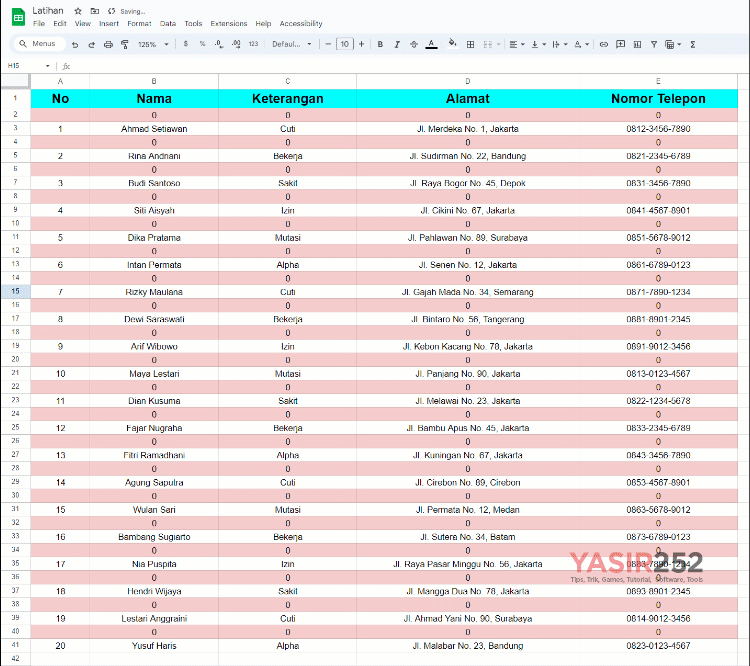Click the font size field showing 10
The height and width of the screenshot is (666, 750).
pyautogui.click(x=345, y=44)
